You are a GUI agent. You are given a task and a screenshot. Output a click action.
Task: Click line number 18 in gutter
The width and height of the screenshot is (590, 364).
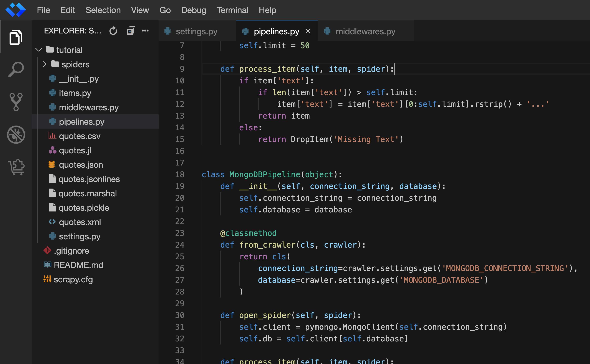click(180, 174)
